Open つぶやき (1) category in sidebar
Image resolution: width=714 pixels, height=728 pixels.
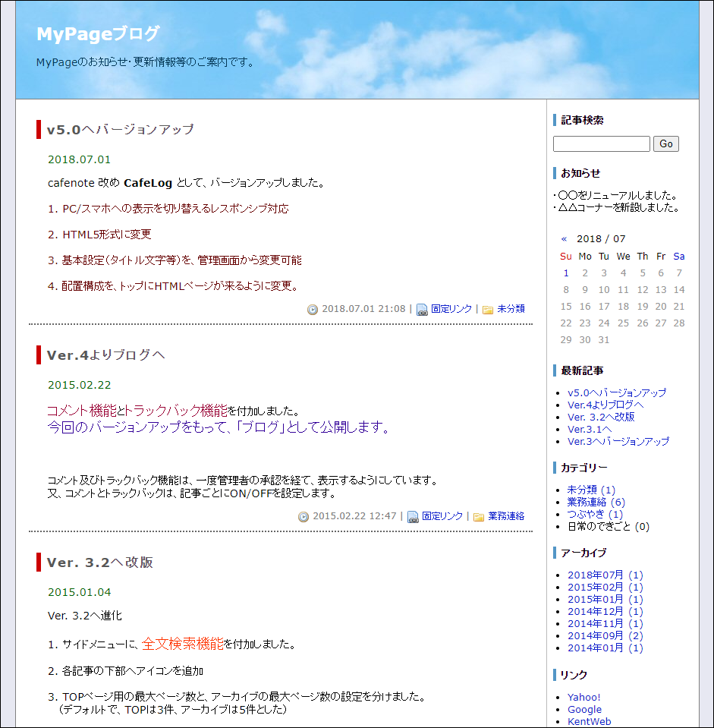coord(595,514)
